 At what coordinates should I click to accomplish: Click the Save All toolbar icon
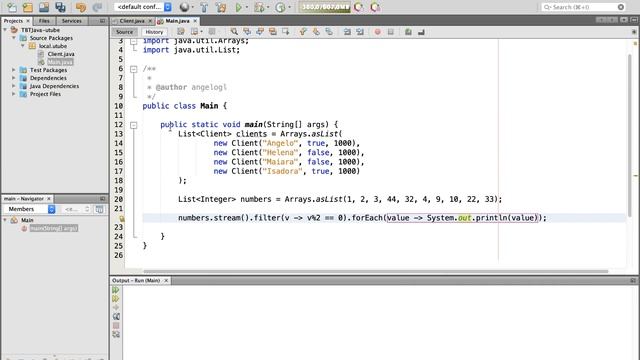60,7
